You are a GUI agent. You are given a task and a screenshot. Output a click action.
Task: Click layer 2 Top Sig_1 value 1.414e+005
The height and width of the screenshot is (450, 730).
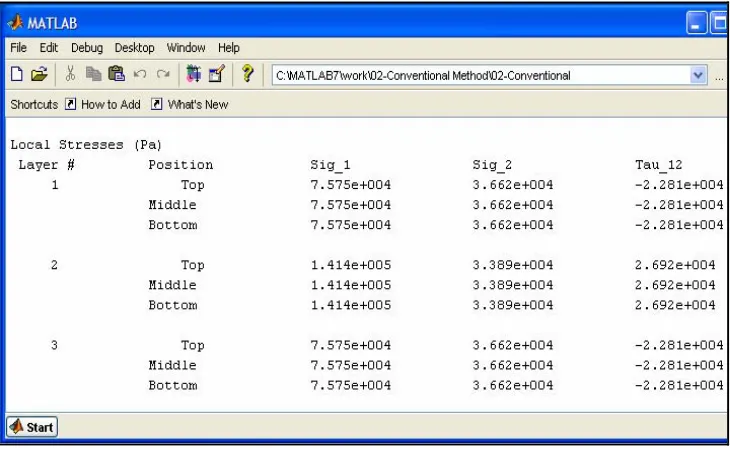351,265
